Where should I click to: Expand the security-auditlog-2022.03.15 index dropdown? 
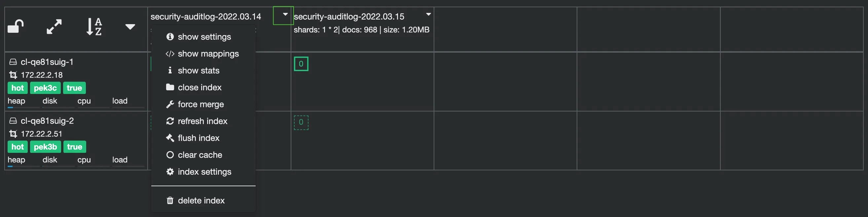click(428, 15)
